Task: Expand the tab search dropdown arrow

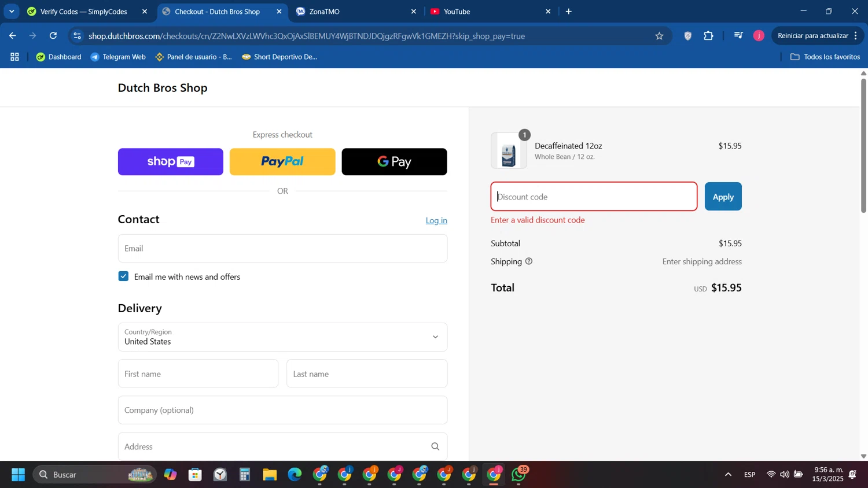Action: (12, 12)
